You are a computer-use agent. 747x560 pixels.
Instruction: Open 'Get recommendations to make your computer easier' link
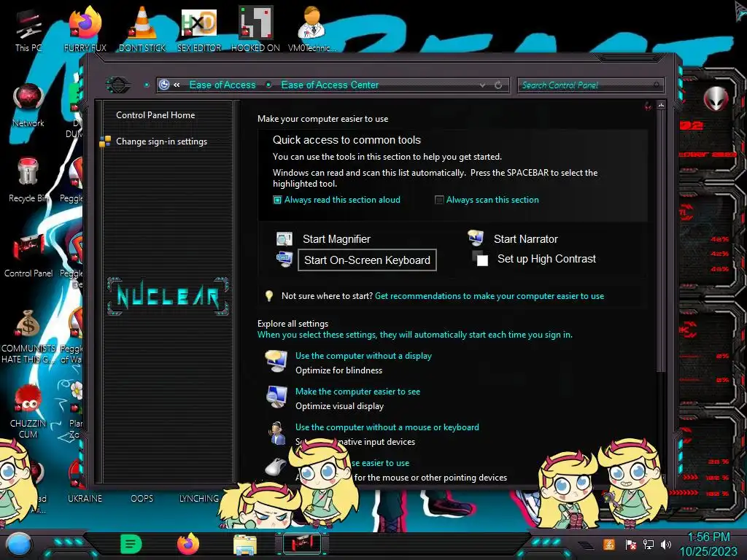[489, 296]
